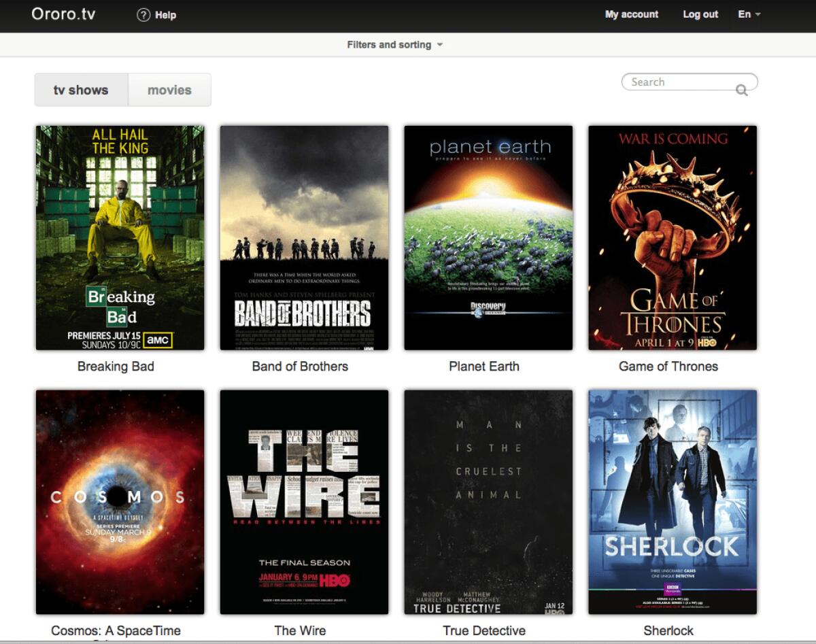Image resolution: width=816 pixels, height=644 pixels.
Task: Click inside the Search field
Action: click(x=673, y=82)
